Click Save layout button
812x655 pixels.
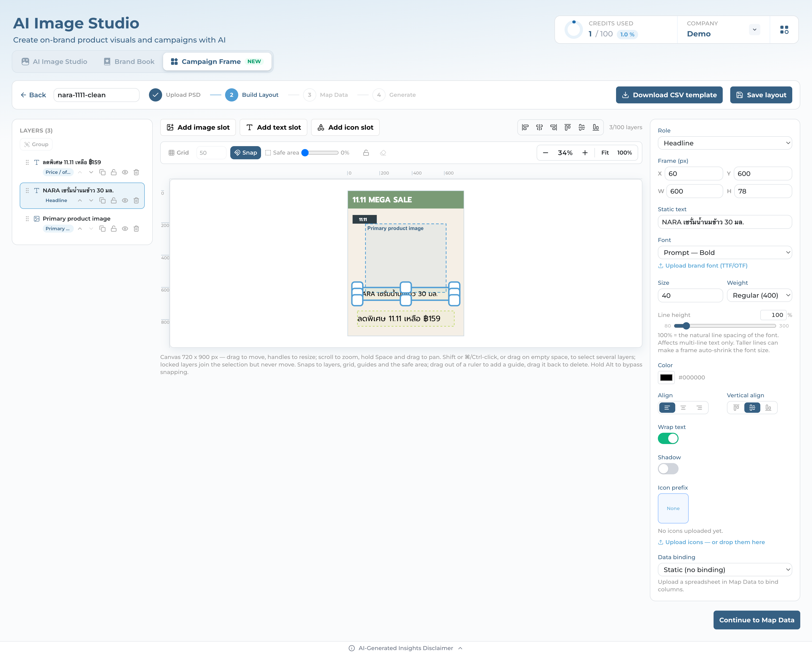(x=761, y=95)
